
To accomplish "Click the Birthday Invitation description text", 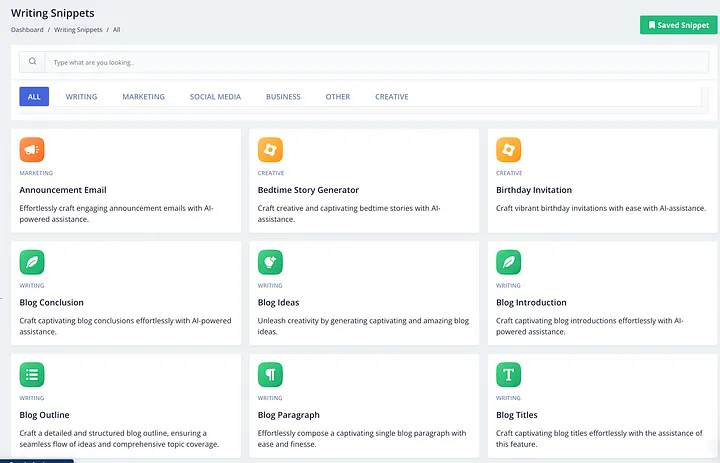I will tap(601, 209).
